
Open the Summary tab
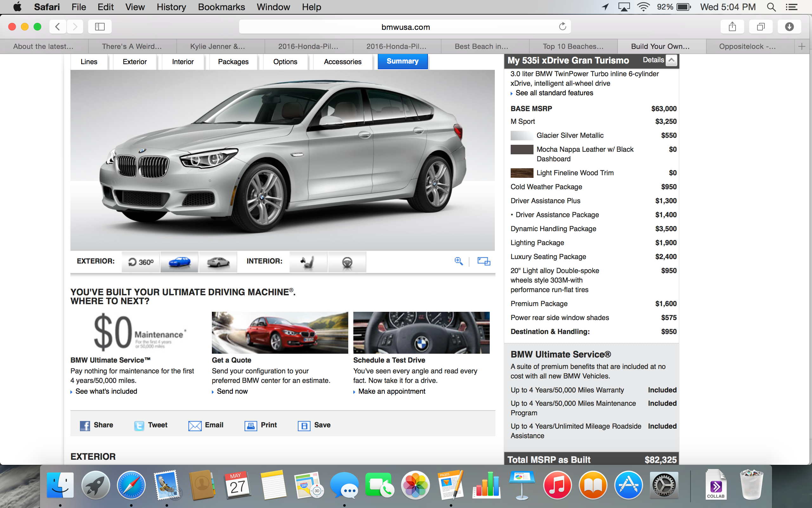tap(402, 62)
